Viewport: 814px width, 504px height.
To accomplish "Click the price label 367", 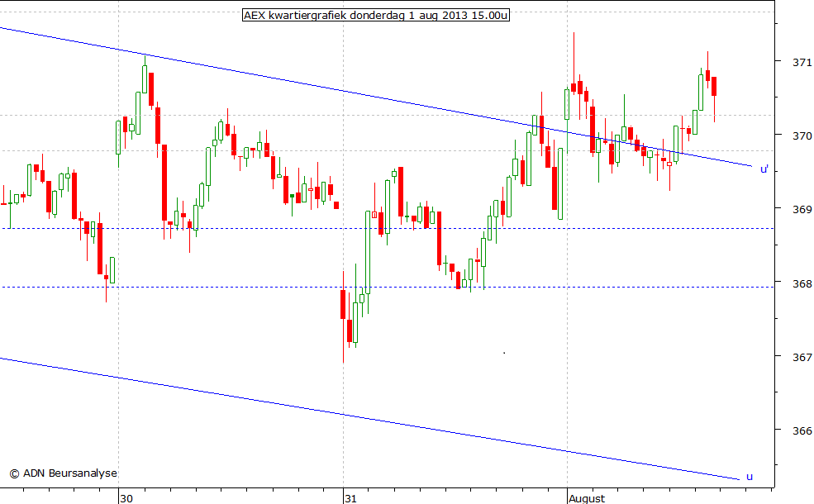I will tap(802, 357).
